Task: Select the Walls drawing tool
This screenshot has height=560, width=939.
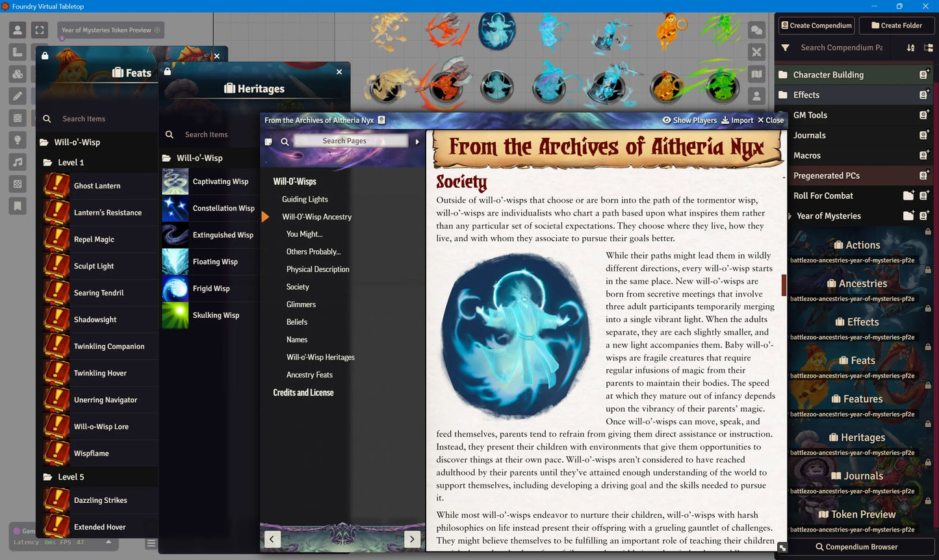Action: tap(18, 118)
